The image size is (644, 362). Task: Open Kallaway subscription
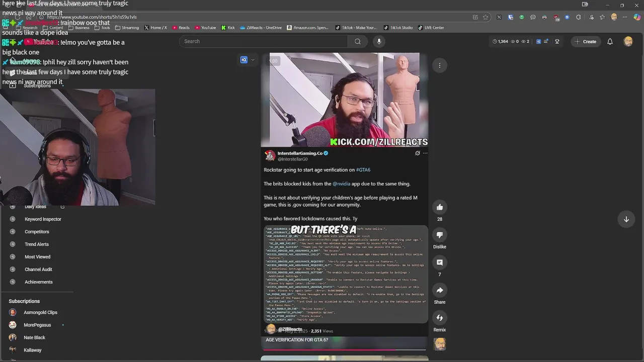32,350
